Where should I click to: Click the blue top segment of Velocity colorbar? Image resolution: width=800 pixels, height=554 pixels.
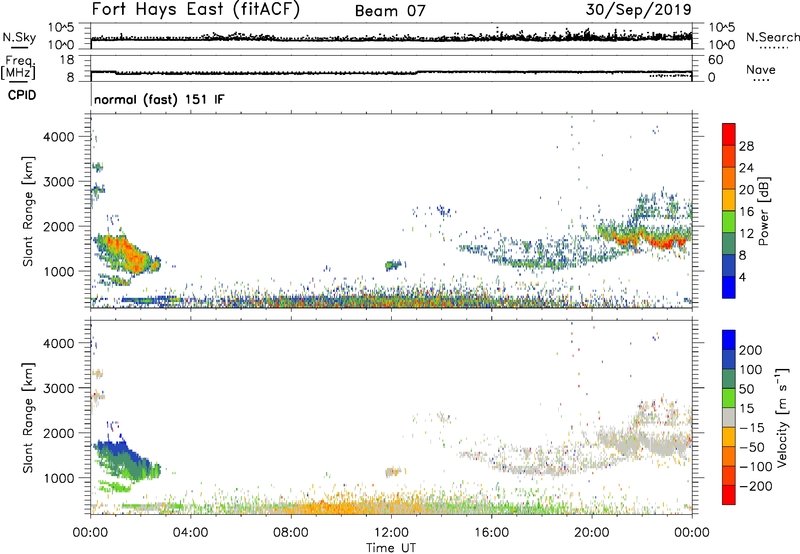click(729, 340)
